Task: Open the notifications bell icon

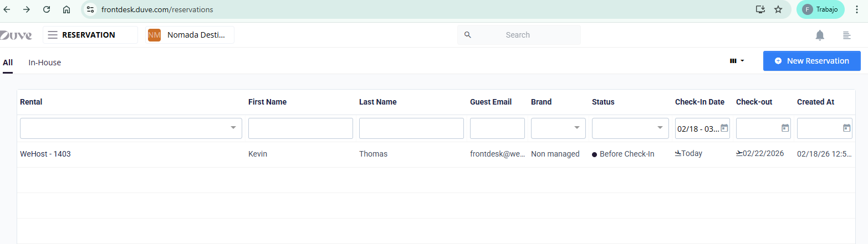Action: click(x=820, y=35)
